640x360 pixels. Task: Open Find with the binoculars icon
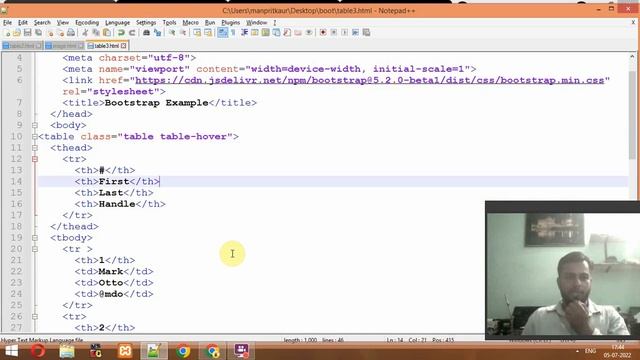coord(147,33)
